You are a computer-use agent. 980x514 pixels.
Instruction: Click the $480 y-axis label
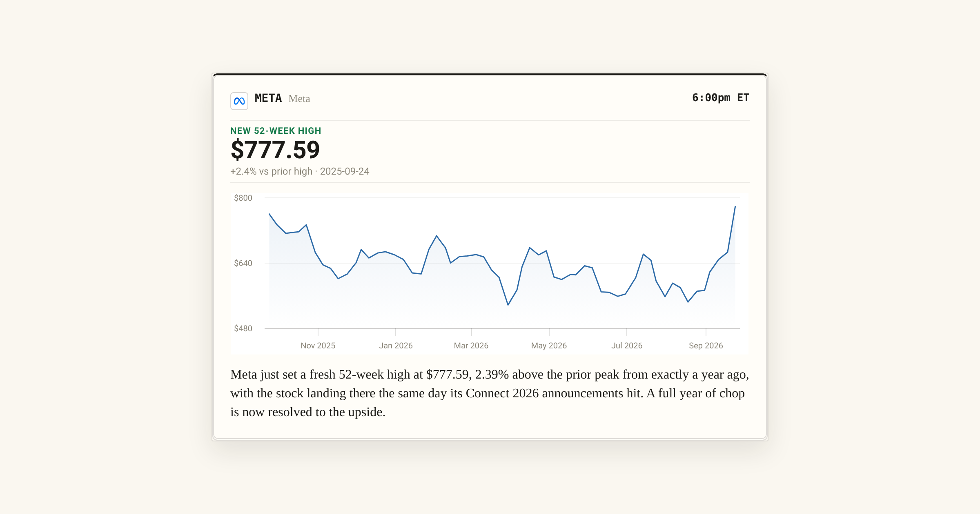click(x=243, y=328)
